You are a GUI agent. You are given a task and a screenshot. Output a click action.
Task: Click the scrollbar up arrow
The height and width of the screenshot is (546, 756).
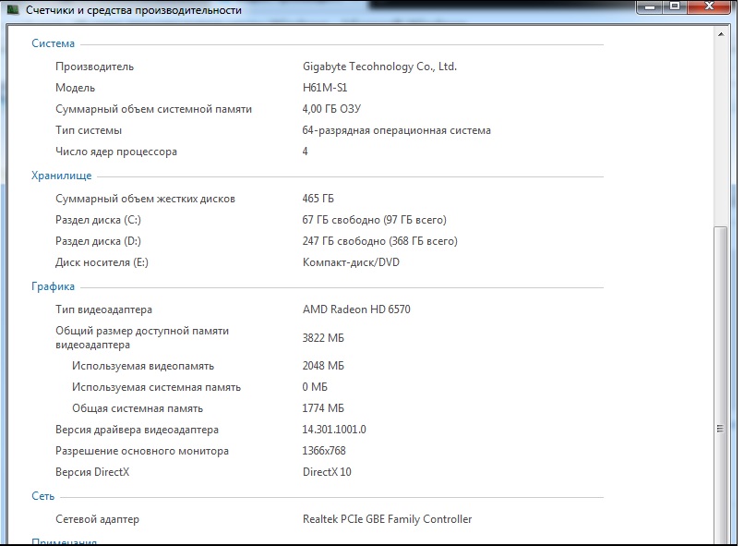click(x=720, y=33)
